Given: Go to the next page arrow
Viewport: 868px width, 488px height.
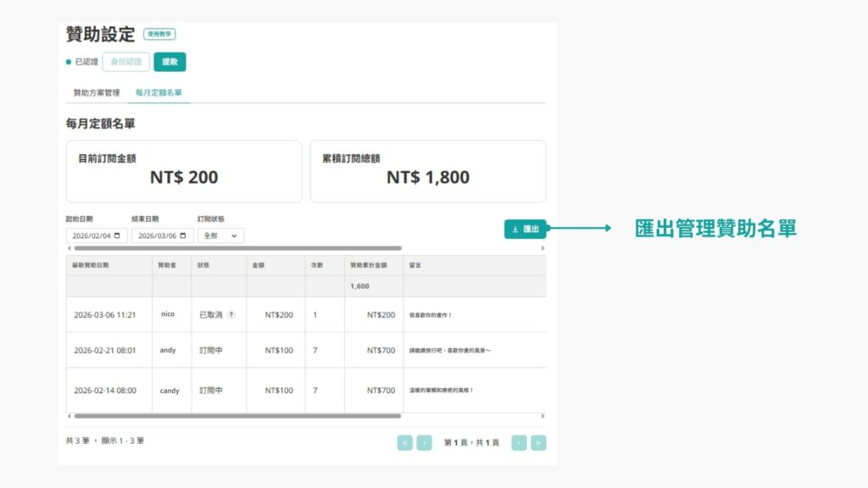Looking at the screenshot, I should coord(519,442).
